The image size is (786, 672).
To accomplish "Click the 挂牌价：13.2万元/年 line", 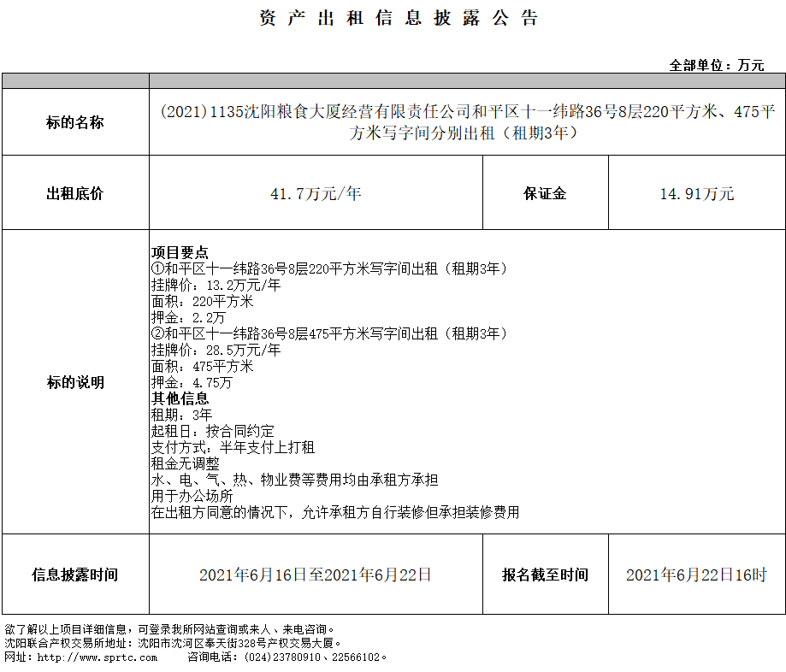I will 216,285.
